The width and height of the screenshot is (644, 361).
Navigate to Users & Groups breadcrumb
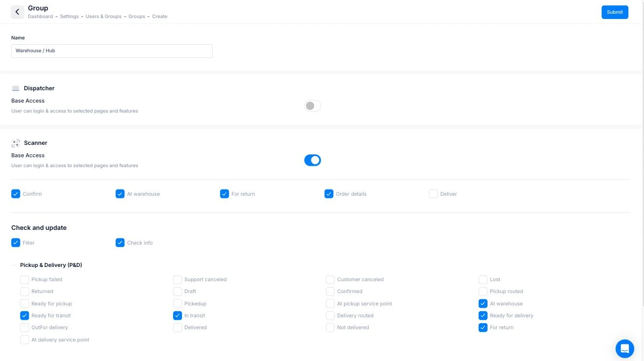click(x=104, y=16)
